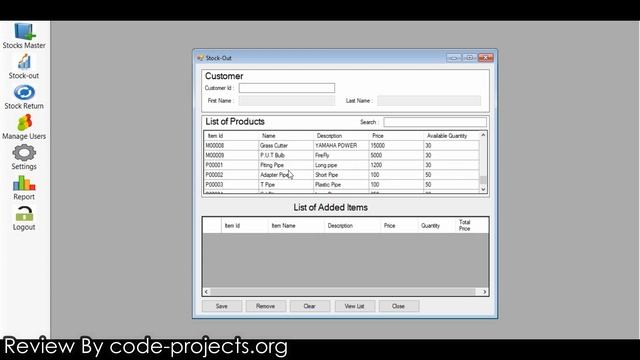Click the P.U.T Bulb name cell
Viewport: 640px width, 360px height.
click(x=286, y=155)
